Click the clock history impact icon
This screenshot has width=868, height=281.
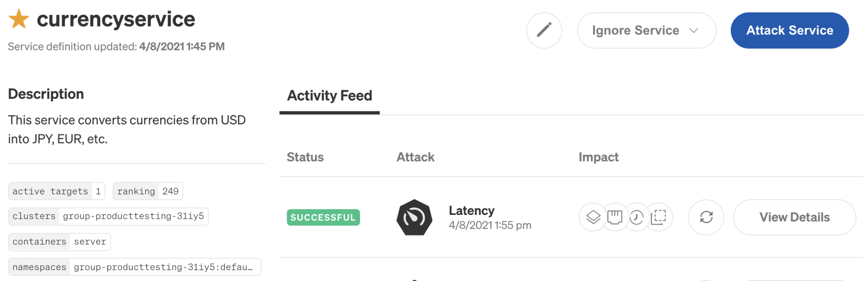(637, 217)
